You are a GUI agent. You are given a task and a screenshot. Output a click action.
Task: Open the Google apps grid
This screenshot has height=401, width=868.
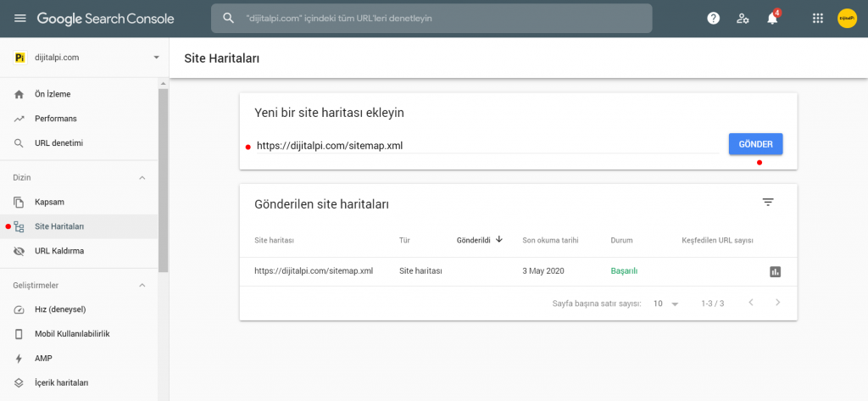[818, 19]
